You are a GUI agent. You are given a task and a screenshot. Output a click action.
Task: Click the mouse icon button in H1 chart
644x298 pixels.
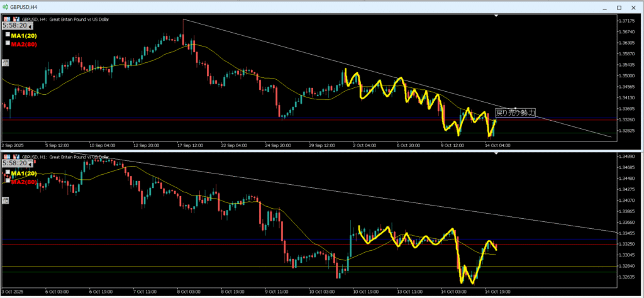pyautogui.click(x=6, y=200)
